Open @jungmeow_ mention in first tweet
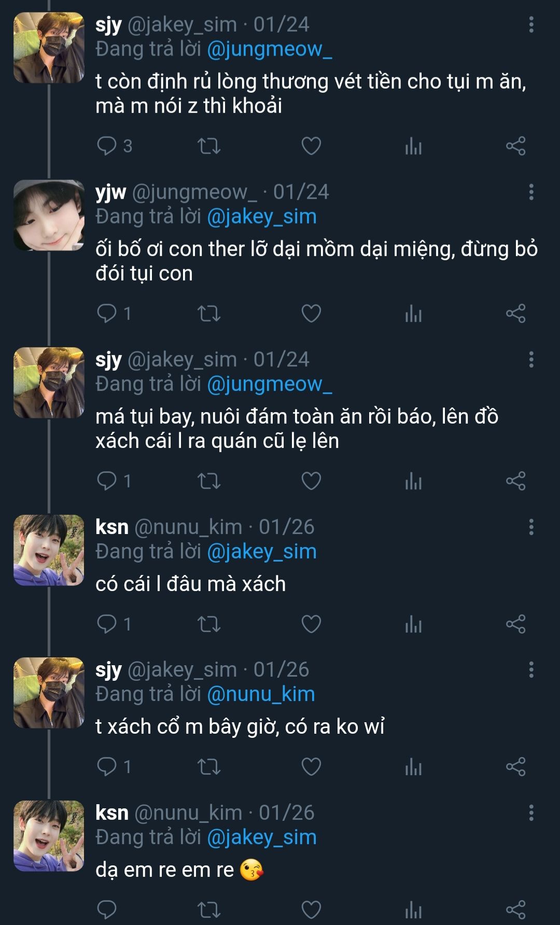This screenshot has height=925, width=560. [x=269, y=49]
